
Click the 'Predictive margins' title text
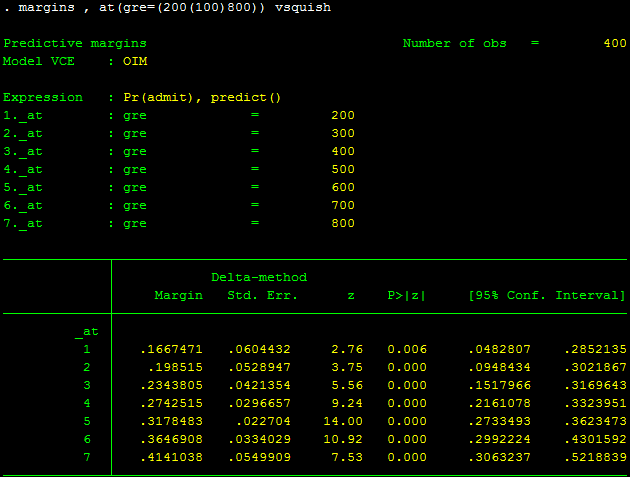coord(75,43)
